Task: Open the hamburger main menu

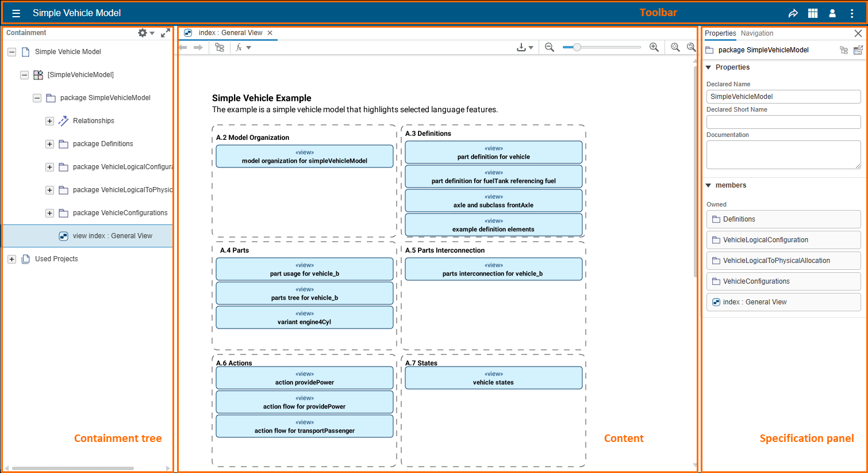Action: coord(16,13)
